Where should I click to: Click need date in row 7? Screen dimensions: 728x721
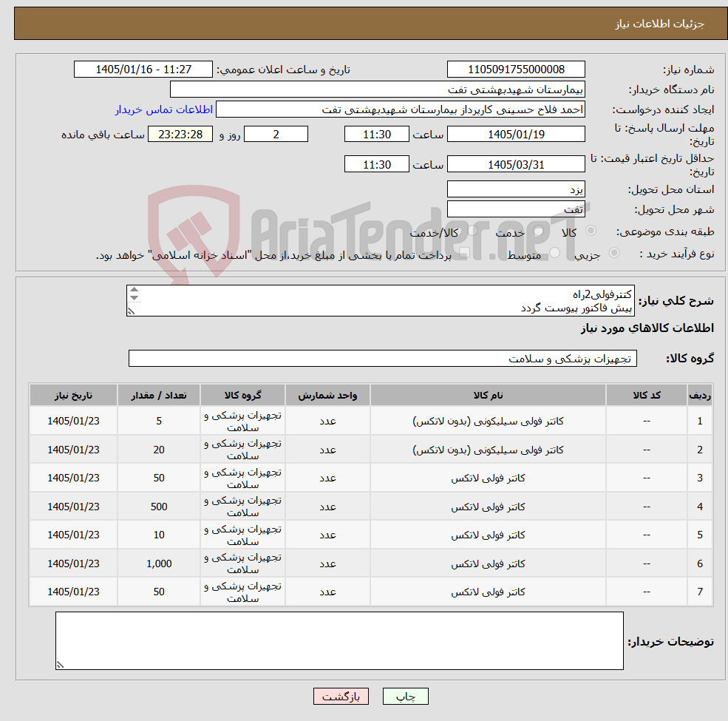point(73,592)
